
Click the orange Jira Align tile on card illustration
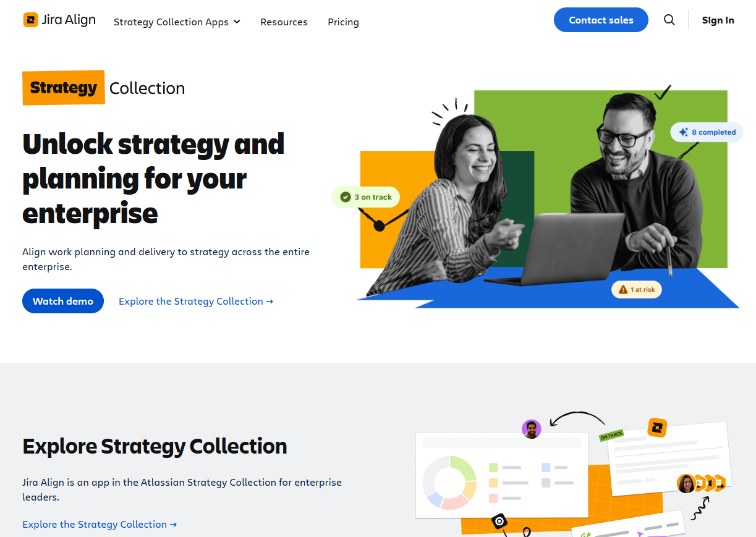point(657,427)
